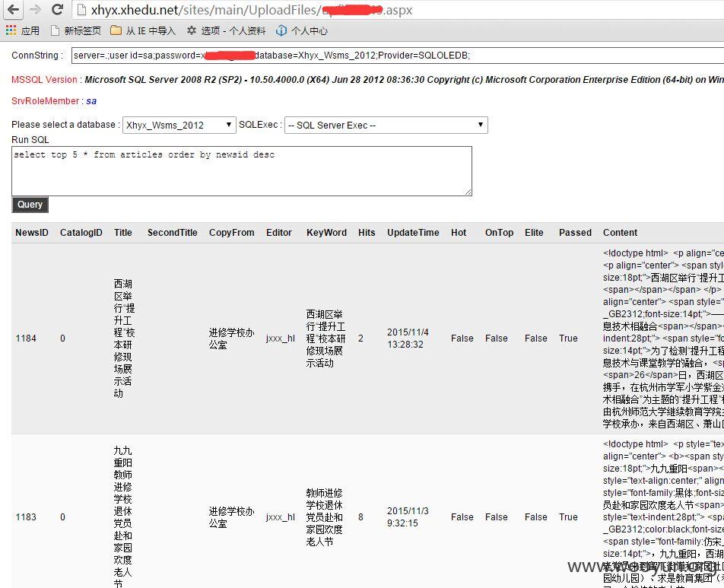Viewport: 724px width, 588px height.
Task: Select Passed value True in row 1183
Action: 568,517
